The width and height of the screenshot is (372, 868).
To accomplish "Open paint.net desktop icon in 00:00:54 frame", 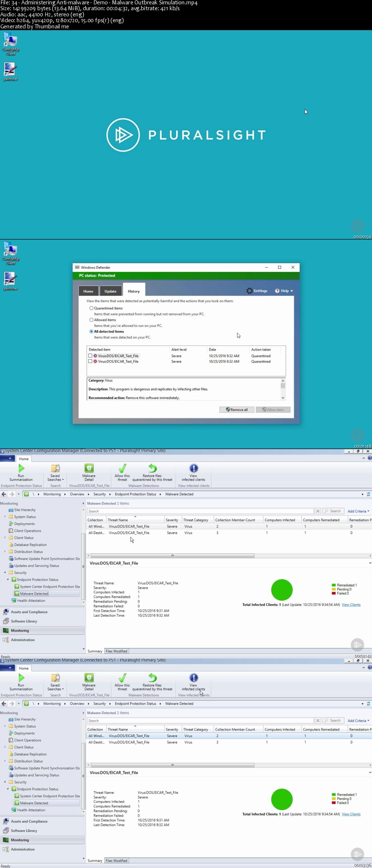I will coord(11,72).
